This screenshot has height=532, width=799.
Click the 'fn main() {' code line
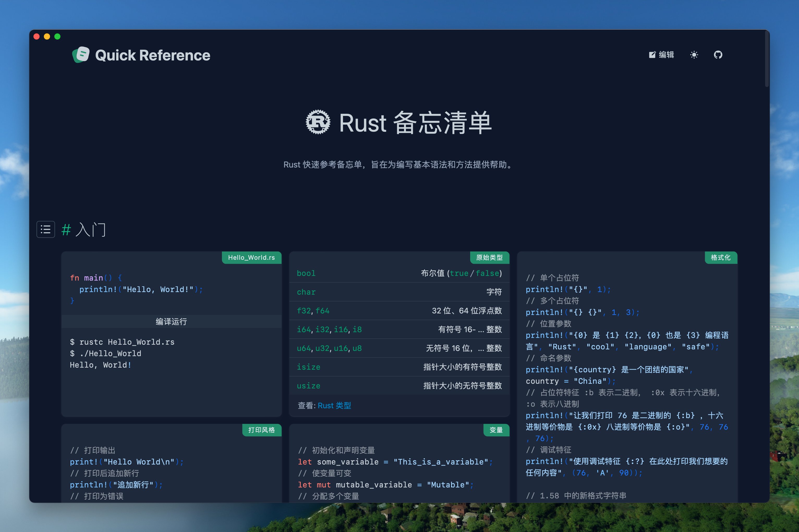pyautogui.click(x=96, y=278)
